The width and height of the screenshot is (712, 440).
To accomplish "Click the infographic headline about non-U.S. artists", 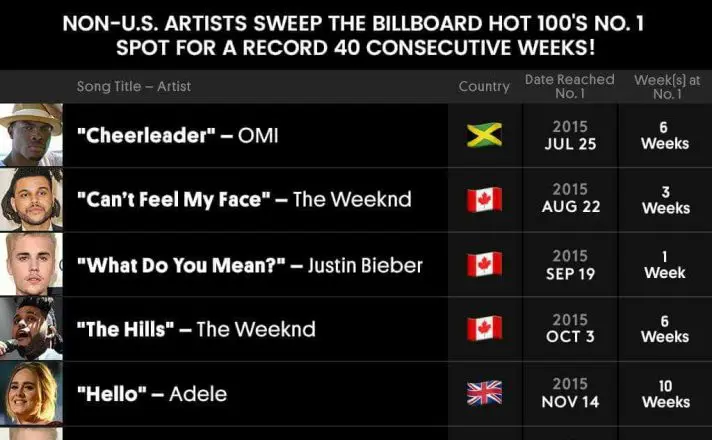I will [x=356, y=33].
